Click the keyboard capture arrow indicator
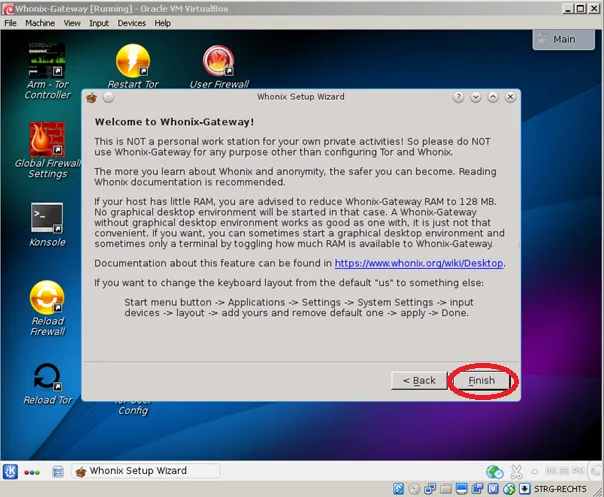The width and height of the screenshot is (604, 497). tap(524, 489)
